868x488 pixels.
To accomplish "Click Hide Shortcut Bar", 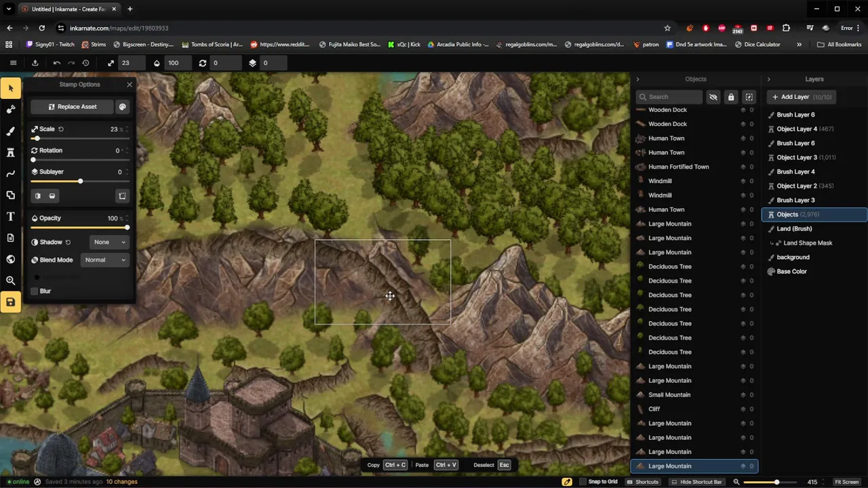I will click(x=696, y=482).
